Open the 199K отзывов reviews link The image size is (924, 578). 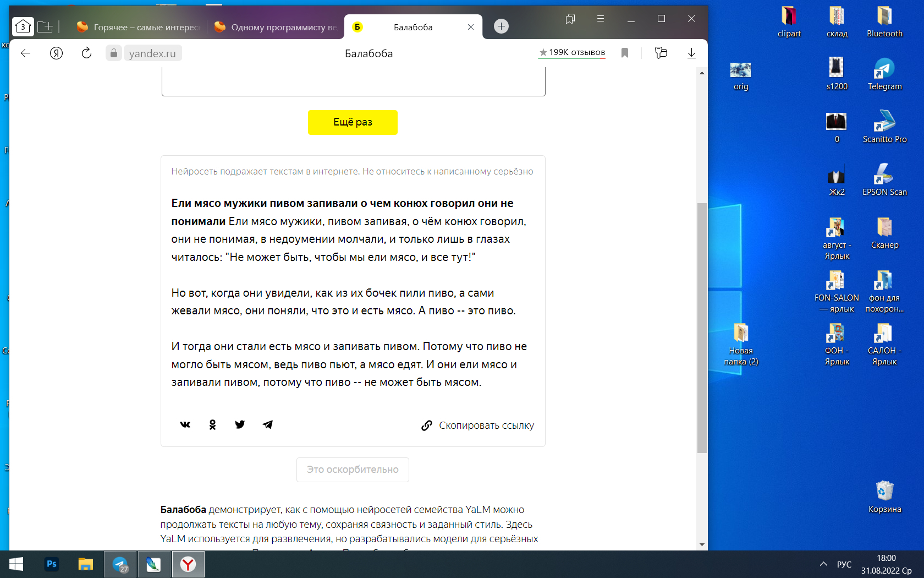[572, 52]
